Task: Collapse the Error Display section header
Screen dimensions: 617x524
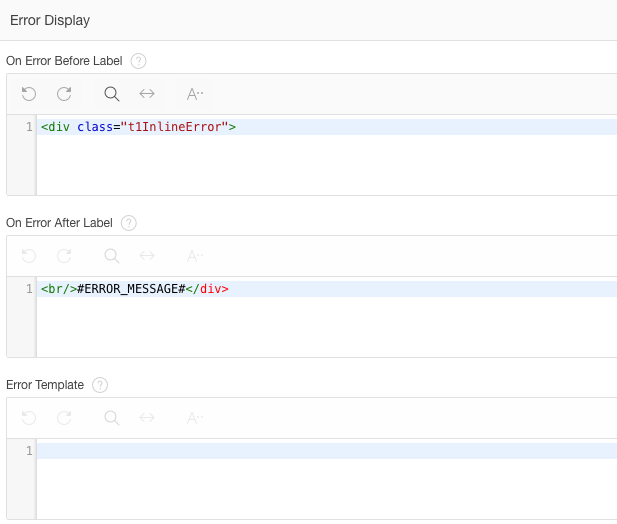Action: (308, 20)
